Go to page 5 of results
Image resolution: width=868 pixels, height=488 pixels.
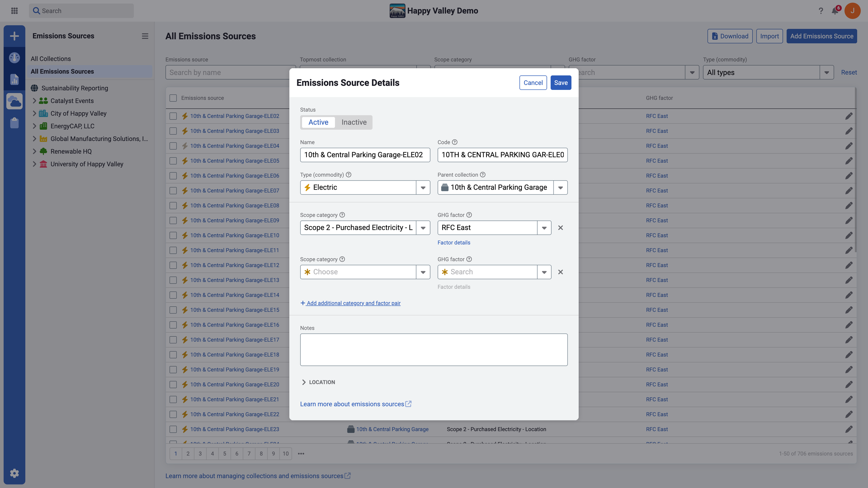click(x=225, y=454)
